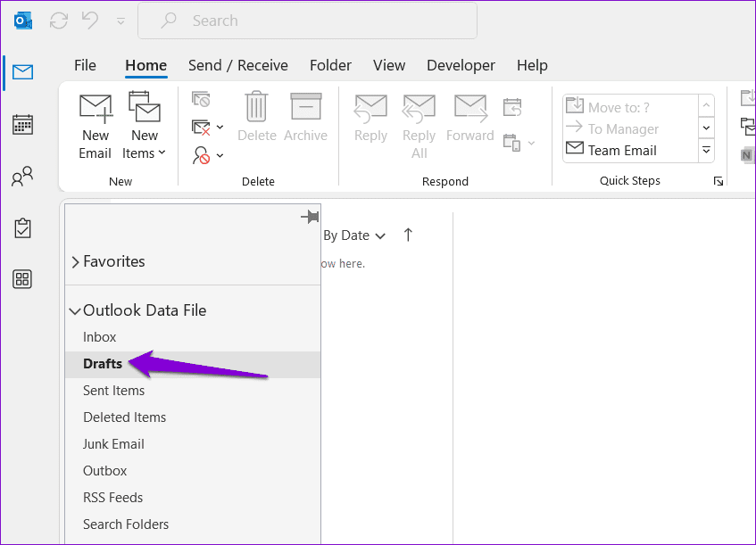Click the Block Sender icon
The width and height of the screenshot is (756, 545).
[202, 154]
